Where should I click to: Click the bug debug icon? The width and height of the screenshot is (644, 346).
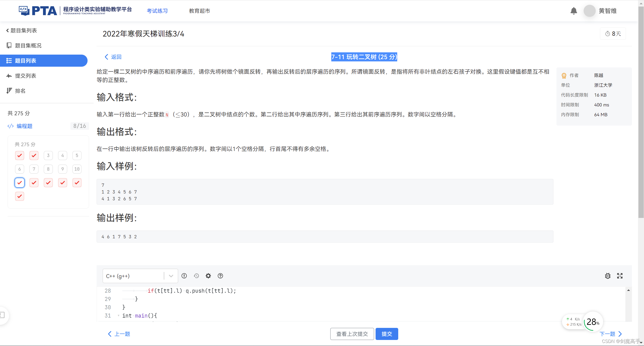(608, 276)
